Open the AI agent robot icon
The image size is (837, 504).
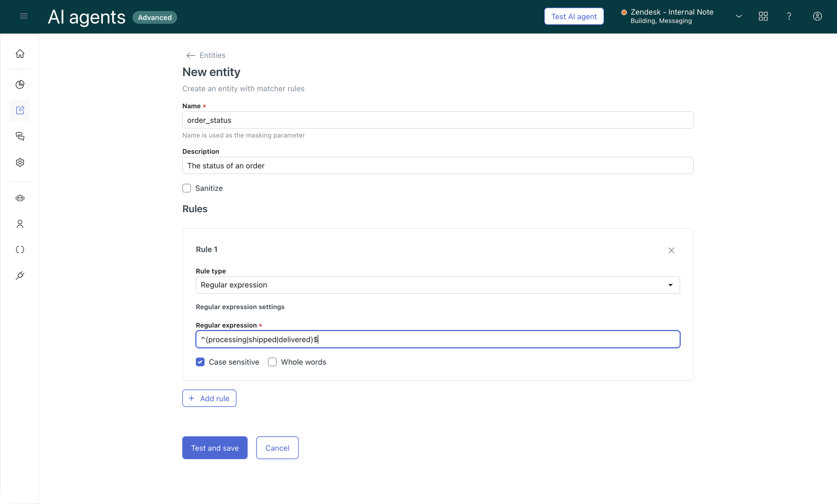click(x=20, y=198)
